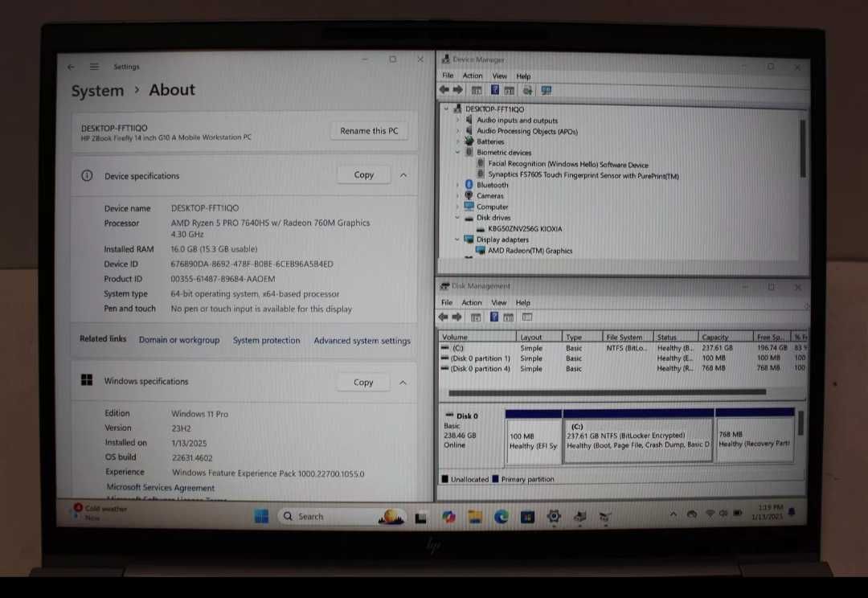Click the notification bell in the system tray
The width and height of the screenshot is (868, 598).
coord(792,512)
